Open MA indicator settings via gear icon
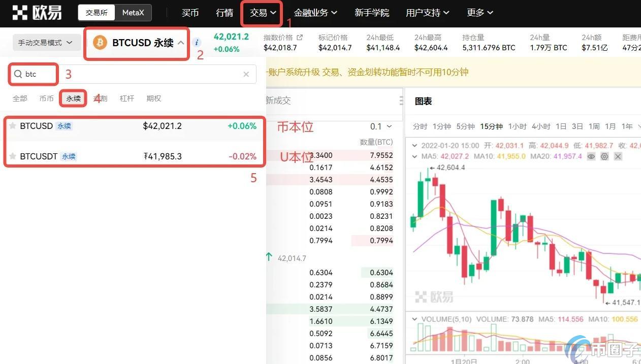Viewport: 641px width, 364px height. click(x=604, y=156)
